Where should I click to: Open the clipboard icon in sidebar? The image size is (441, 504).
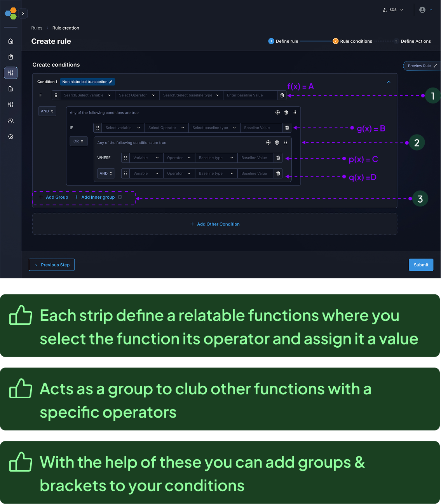[10, 57]
